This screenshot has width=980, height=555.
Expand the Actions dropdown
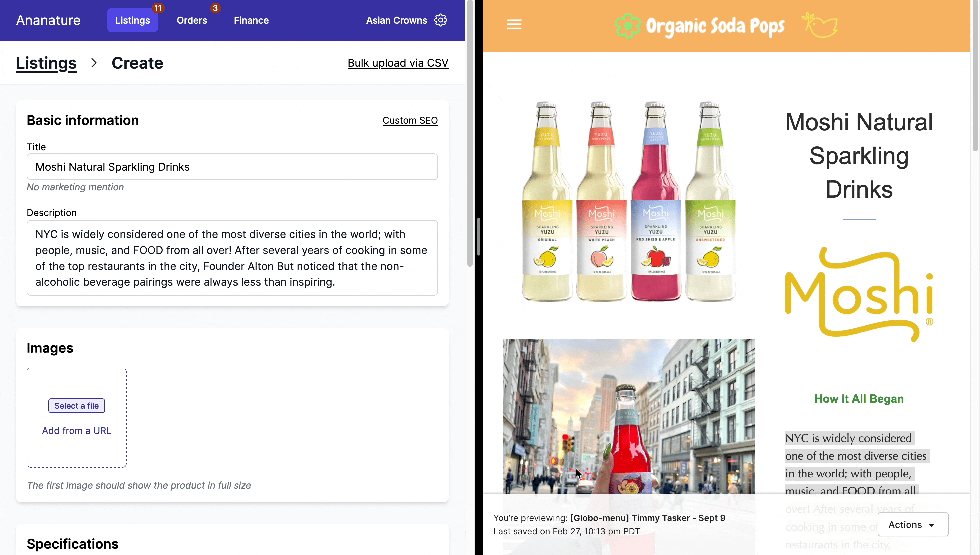(x=913, y=524)
